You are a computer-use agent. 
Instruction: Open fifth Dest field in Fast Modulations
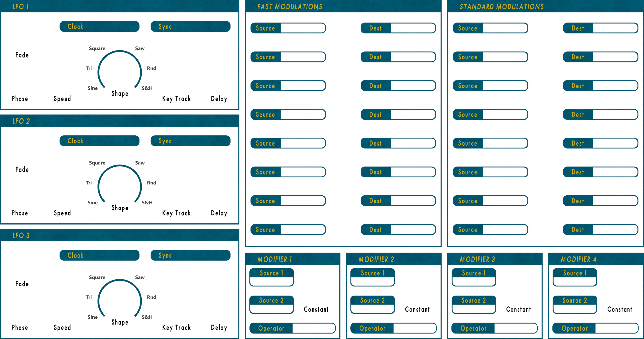[398, 143]
